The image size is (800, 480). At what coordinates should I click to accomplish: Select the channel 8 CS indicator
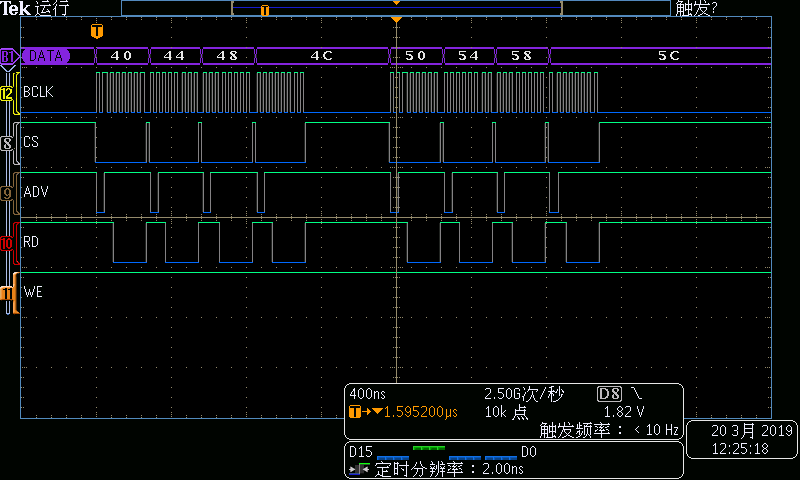coord(7,143)
